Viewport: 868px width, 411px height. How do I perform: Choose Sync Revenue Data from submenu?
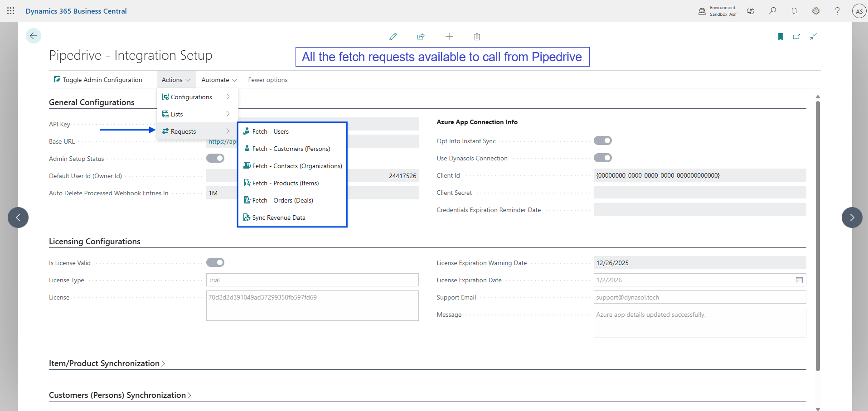coord(278,218)
